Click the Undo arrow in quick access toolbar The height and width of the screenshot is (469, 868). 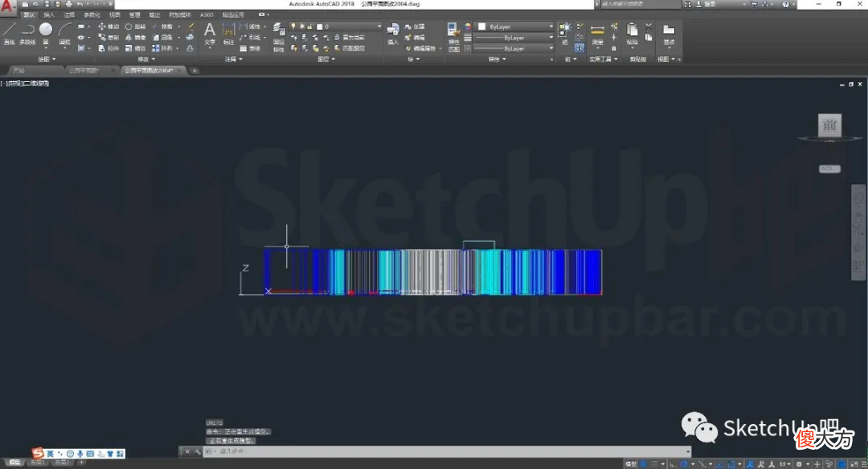[80, 4]
